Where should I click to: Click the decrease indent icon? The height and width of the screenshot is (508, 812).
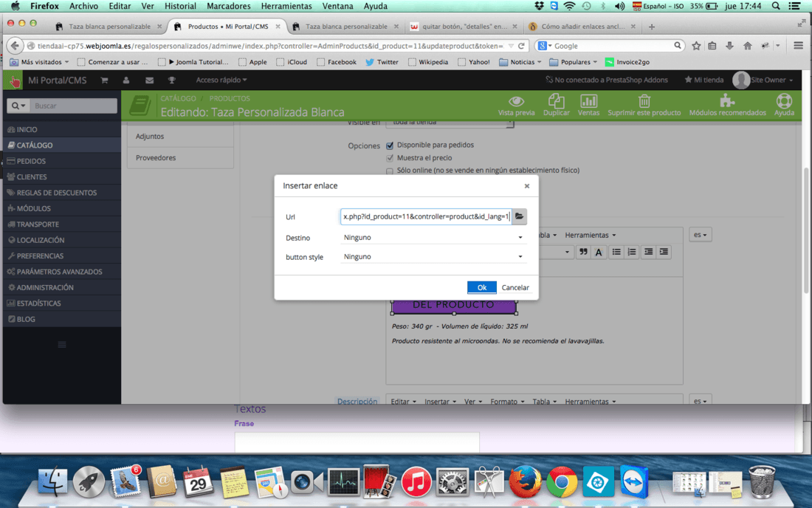[x=648, y=252]
